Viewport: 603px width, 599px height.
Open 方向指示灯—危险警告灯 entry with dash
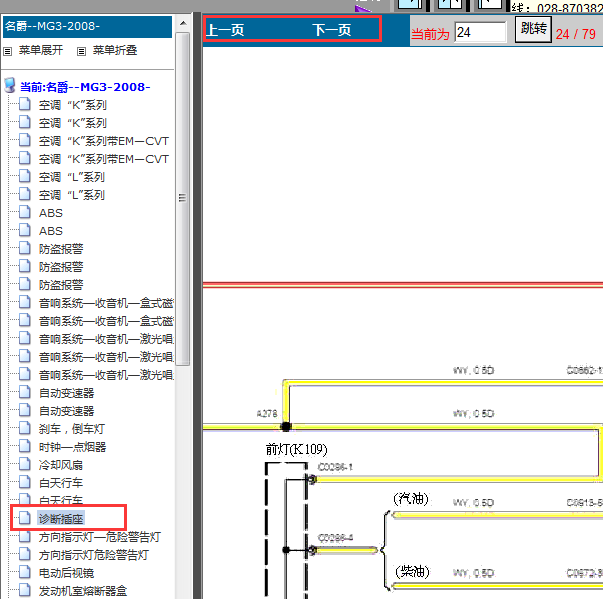pos(99,537)
